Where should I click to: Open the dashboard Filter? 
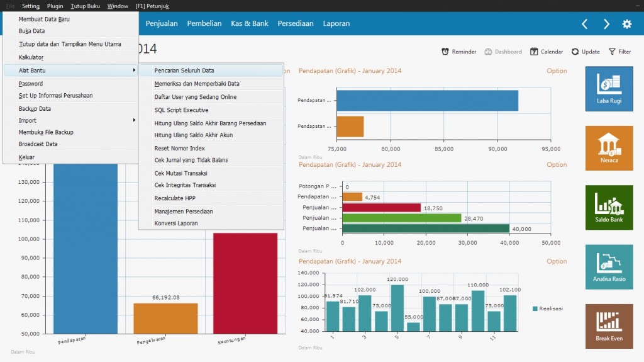click(x=619, y=52)
